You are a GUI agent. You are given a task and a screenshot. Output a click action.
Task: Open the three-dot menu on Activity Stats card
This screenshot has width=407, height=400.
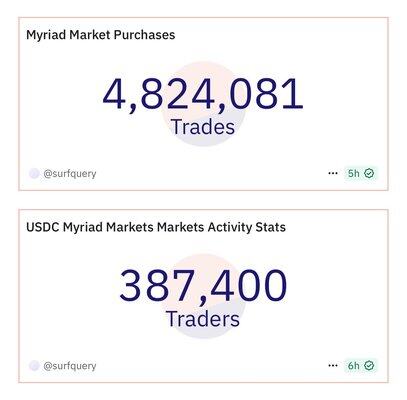coord(333,366)
